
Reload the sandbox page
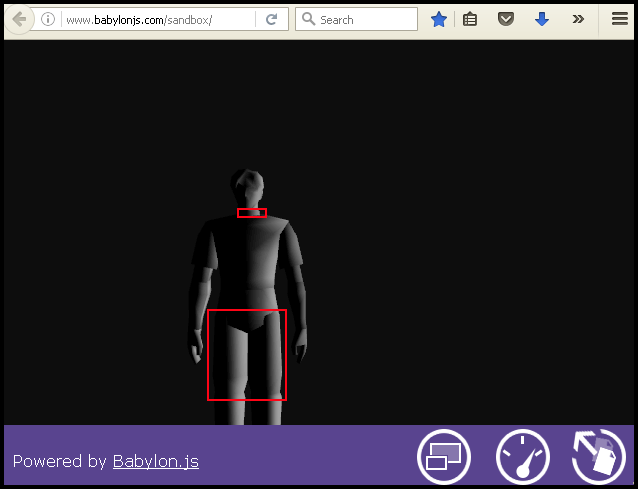point(271,19)
